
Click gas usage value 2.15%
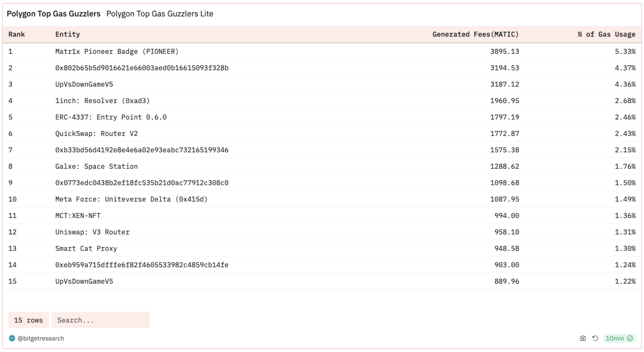coord(625,150)
